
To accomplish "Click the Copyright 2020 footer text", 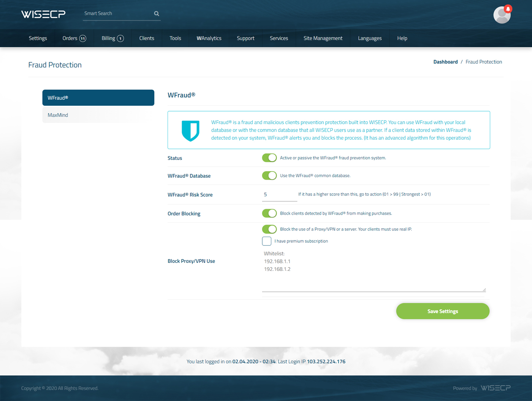I will pos(60,388).
